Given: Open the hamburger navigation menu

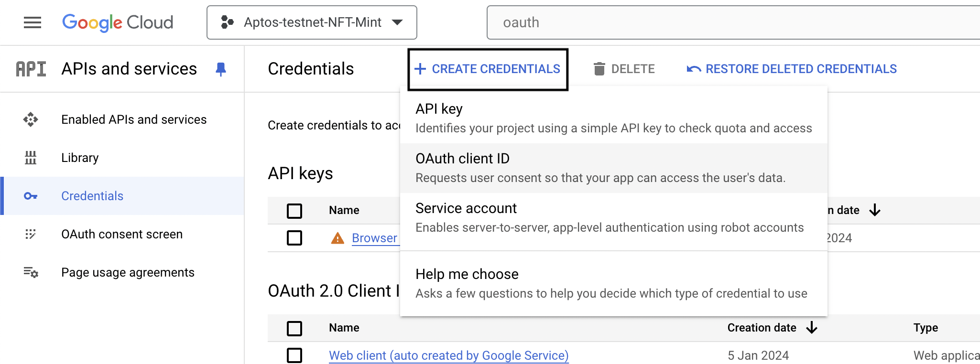Looking at the screenshot, I should point(32,22).
